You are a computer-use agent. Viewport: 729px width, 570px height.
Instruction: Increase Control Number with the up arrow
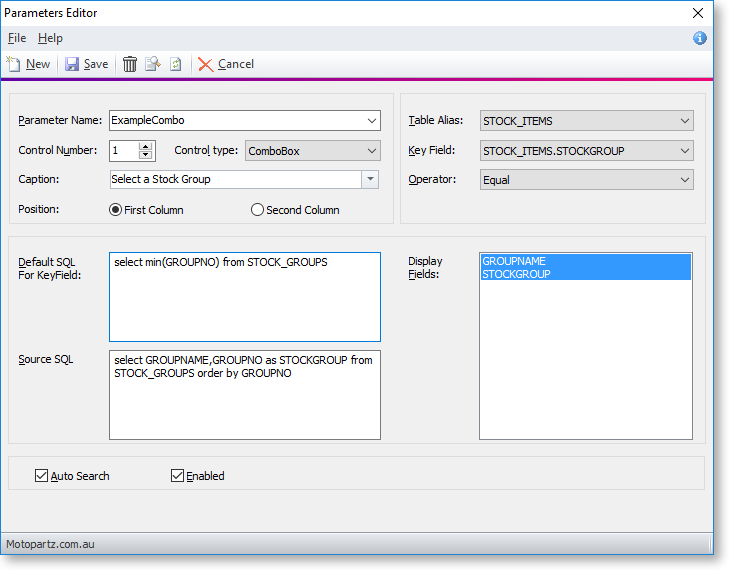[x=146, y=146]
